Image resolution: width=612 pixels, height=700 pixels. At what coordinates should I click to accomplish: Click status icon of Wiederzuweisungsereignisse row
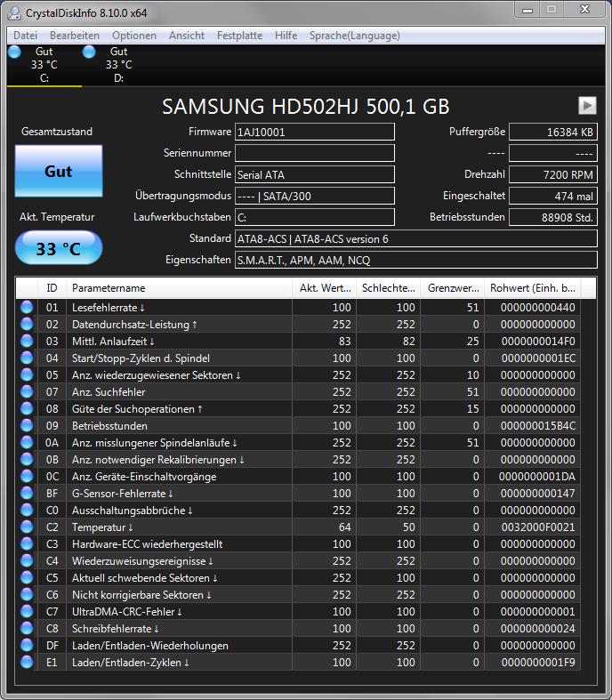[x=27, y=560]
